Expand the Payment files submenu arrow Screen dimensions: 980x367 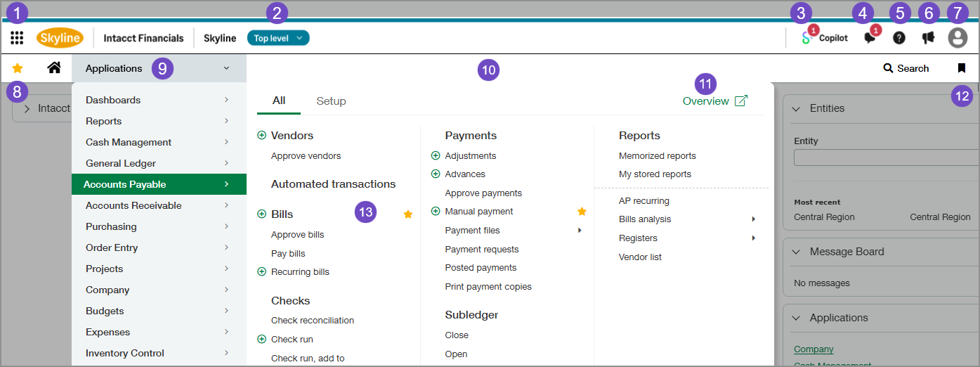pyautogui.click(x=580, y=230)
